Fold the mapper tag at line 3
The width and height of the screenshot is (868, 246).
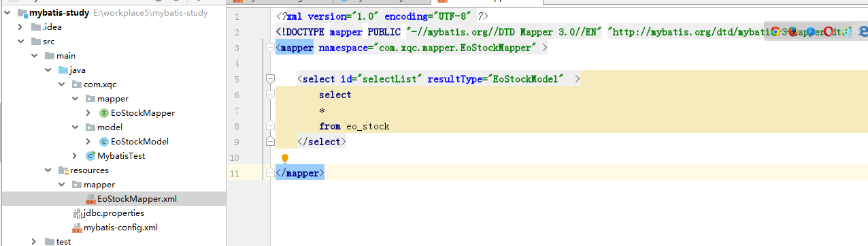tap(270, 48)
